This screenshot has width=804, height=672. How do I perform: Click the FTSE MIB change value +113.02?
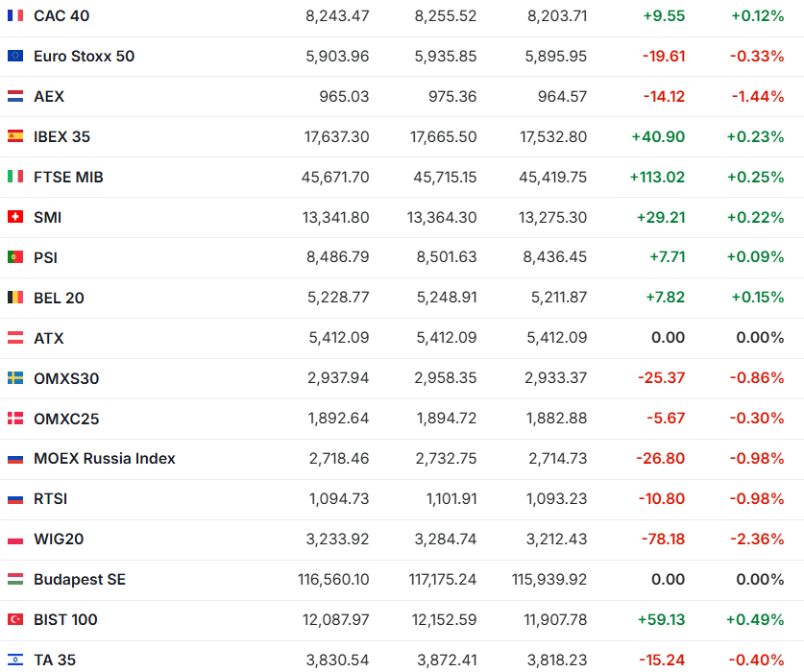click(x=657, y=177)
